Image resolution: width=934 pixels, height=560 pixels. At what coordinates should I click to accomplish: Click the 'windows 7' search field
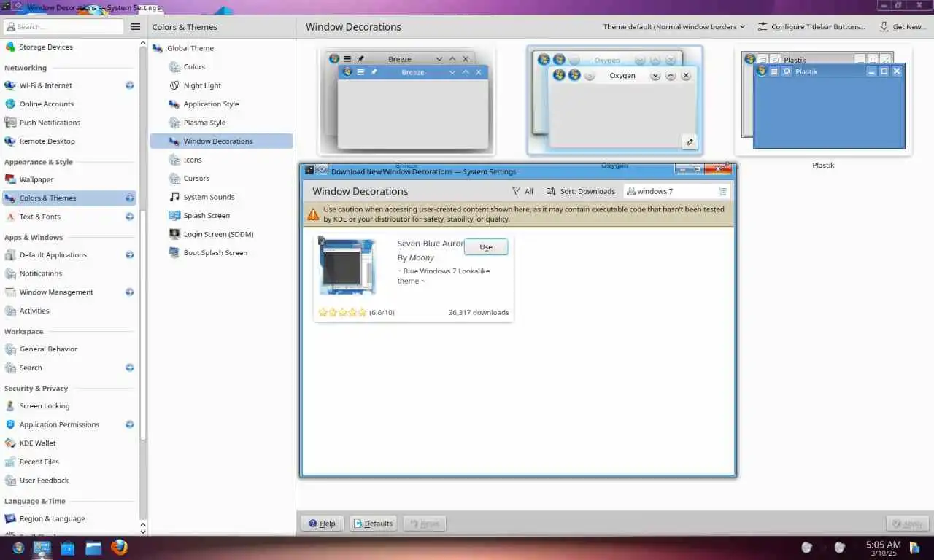point(677,191)
